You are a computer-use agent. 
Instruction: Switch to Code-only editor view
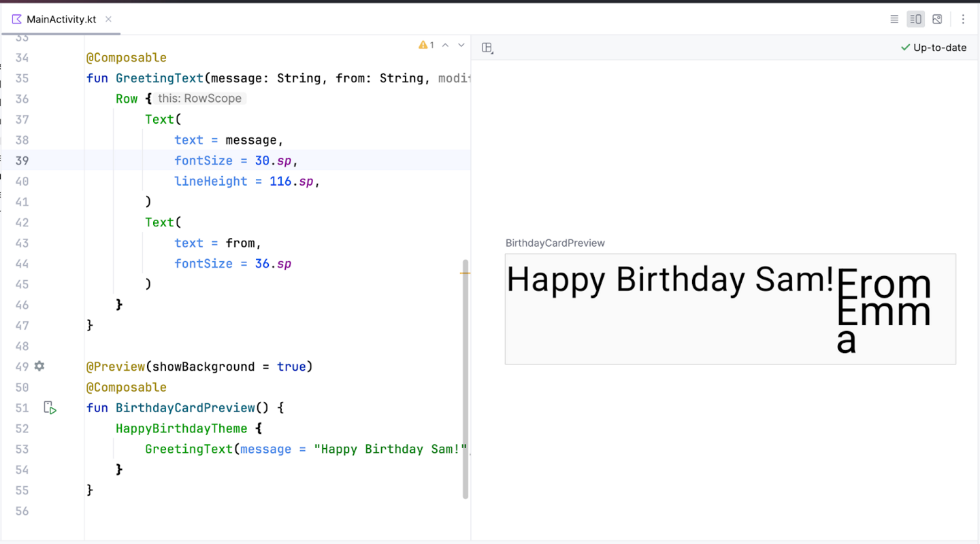point(894,20)
